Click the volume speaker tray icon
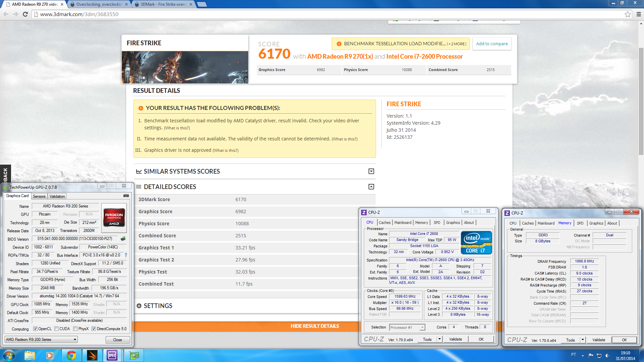This screenshot has height=362, width=644. click(x=607, y=356)
